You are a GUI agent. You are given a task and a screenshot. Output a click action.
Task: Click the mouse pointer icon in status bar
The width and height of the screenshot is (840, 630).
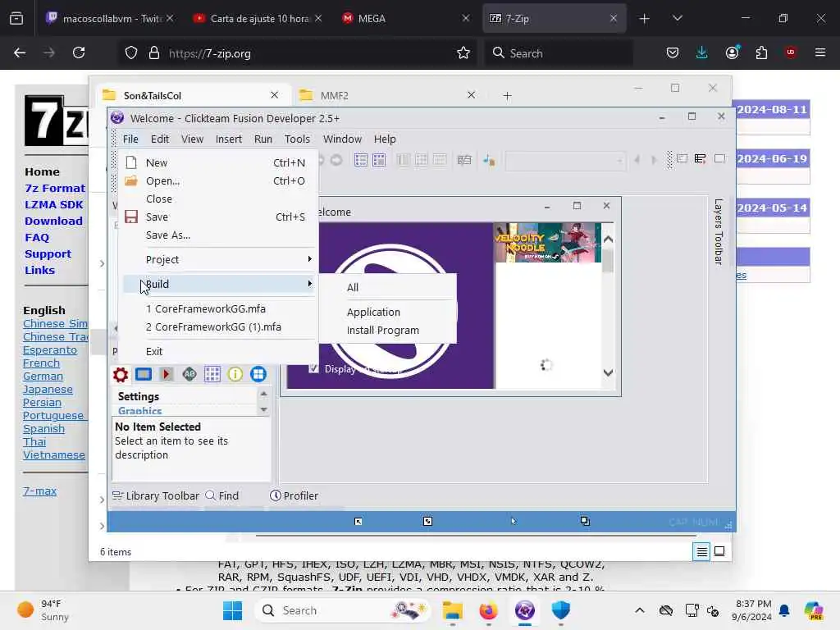click(514, 521)
